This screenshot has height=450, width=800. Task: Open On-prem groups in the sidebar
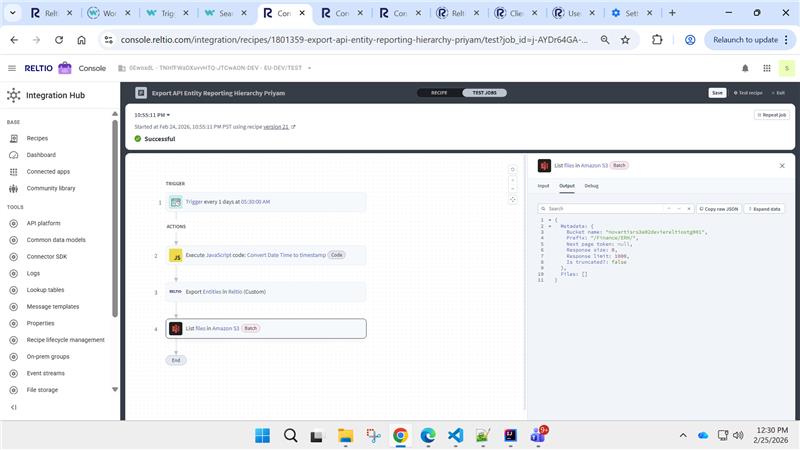pyautogui.click(x=48, y=357)
